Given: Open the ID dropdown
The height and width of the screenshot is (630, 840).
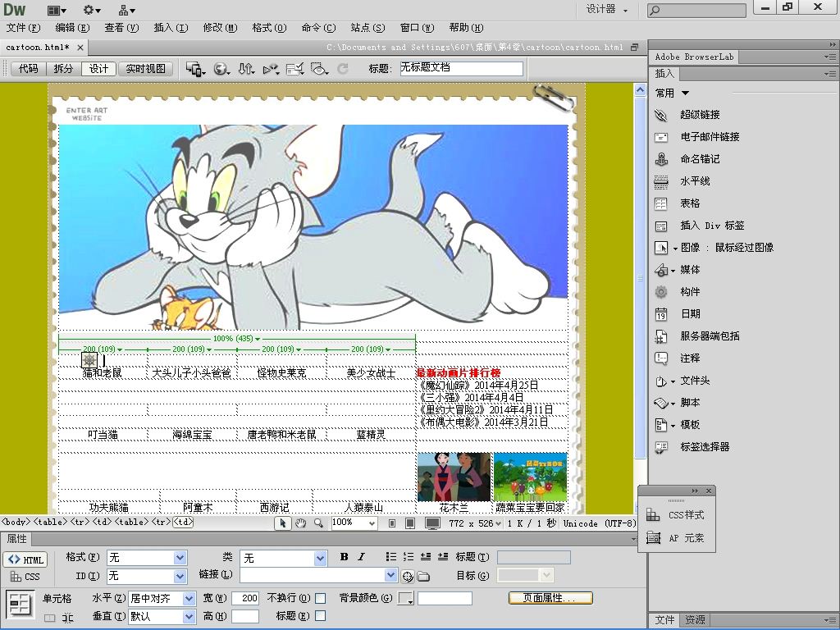Looking at the screenshot, I should tap(180, 577).
